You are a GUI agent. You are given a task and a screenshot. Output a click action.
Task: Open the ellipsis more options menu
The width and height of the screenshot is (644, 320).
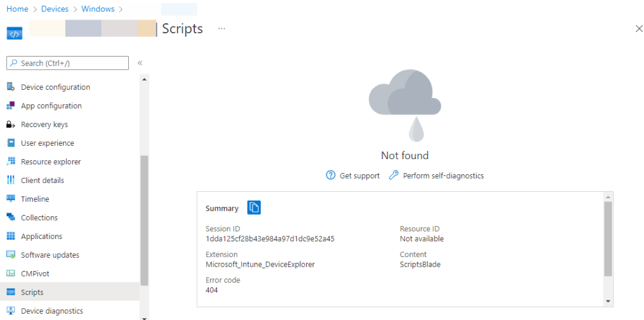(221, 28)
